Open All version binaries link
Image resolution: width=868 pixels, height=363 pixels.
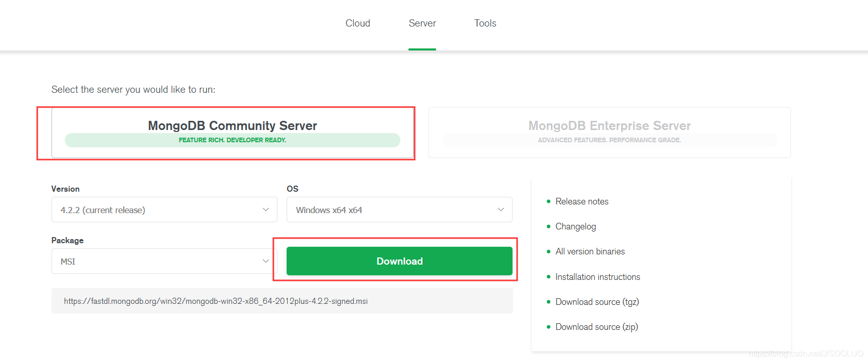click(590, 251)
